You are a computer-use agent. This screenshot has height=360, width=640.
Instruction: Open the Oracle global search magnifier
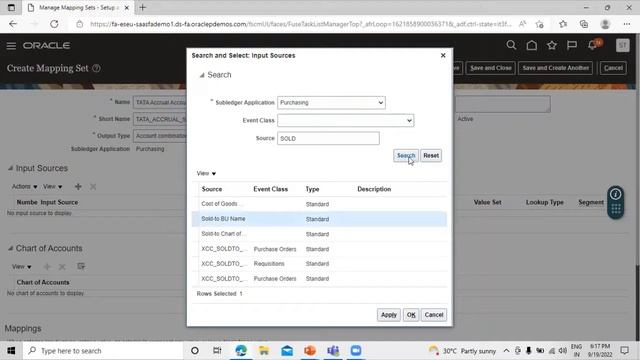(x=511, y=45)
